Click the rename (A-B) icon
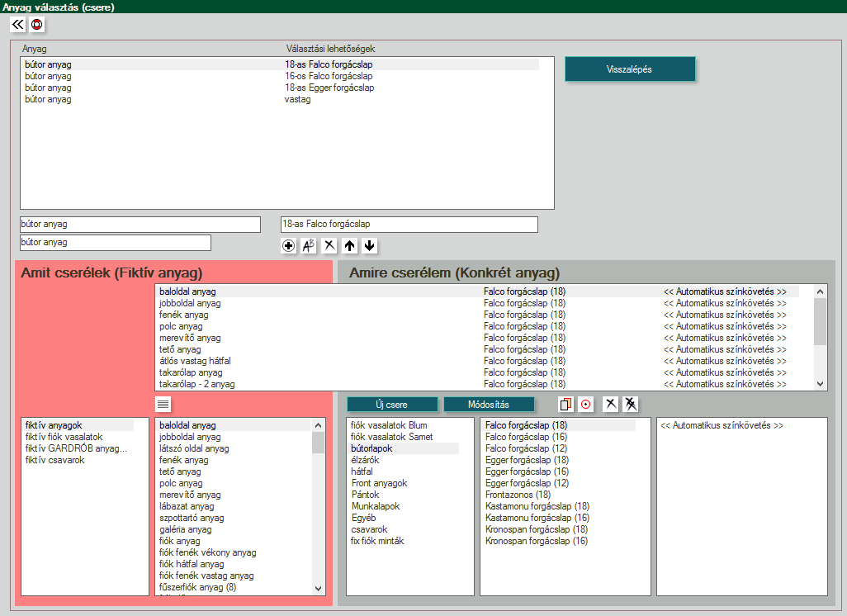Image resolution: width=847 pixels, height=616 pixels. click(309, 245)
